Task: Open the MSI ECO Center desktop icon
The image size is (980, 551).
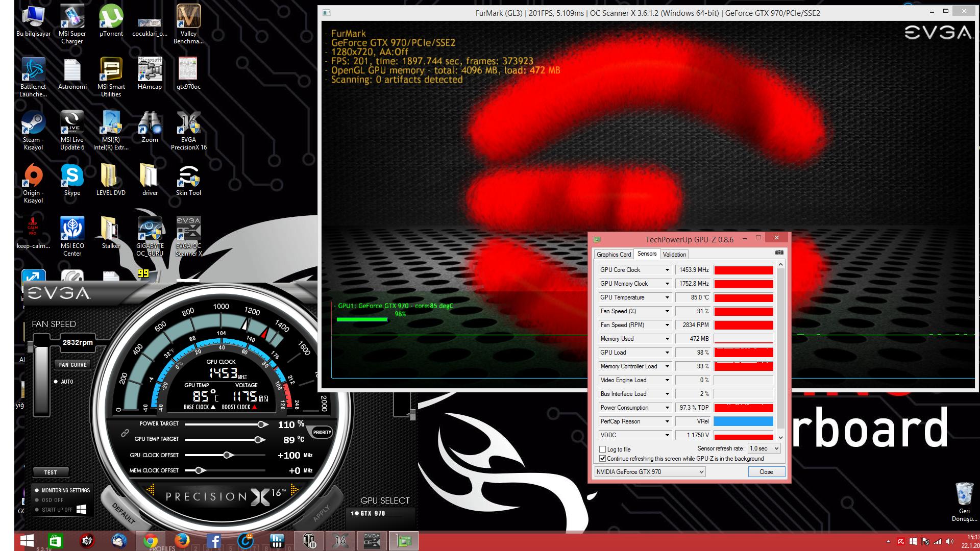Action: pos(72,236)
